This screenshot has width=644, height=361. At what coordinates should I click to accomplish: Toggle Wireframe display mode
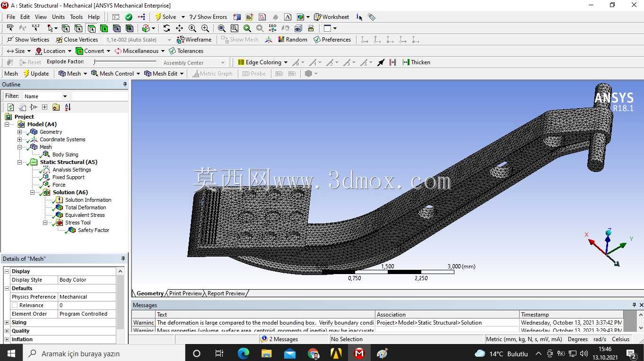pos(194,40)
